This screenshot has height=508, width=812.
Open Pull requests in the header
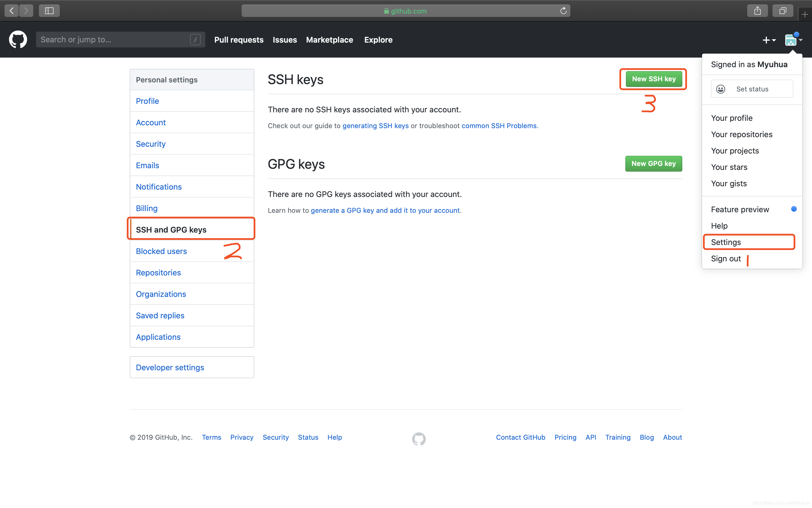coord(239,40)
